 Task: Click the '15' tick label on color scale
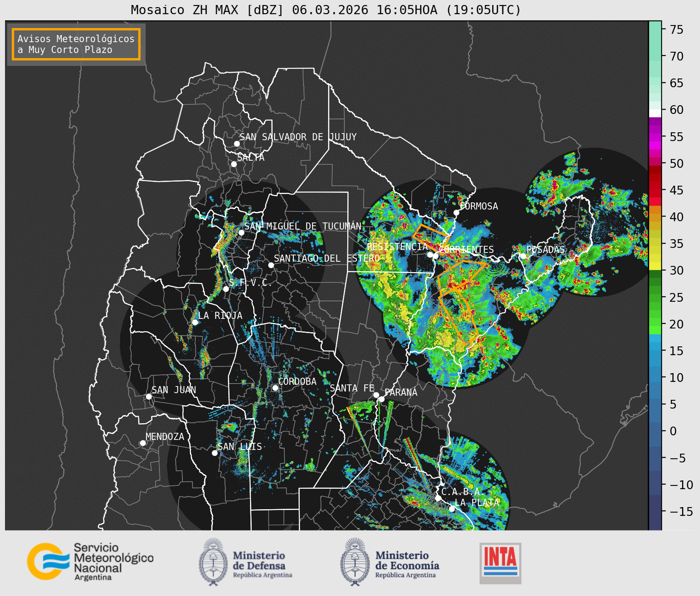pyautogui.click(x=677, y=351)
